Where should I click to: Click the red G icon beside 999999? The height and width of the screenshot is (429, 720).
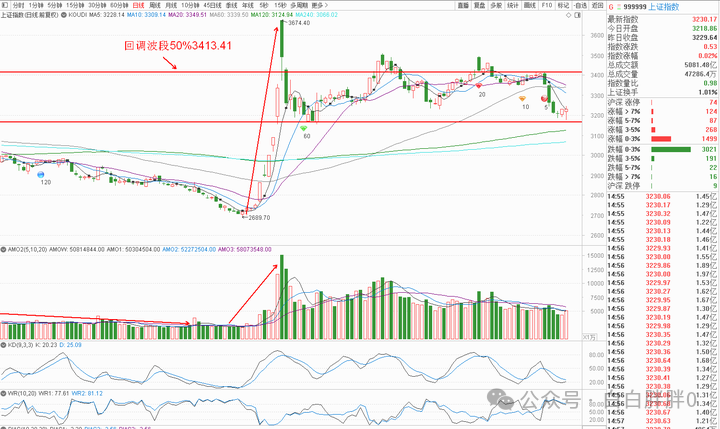tap(611, 7)
